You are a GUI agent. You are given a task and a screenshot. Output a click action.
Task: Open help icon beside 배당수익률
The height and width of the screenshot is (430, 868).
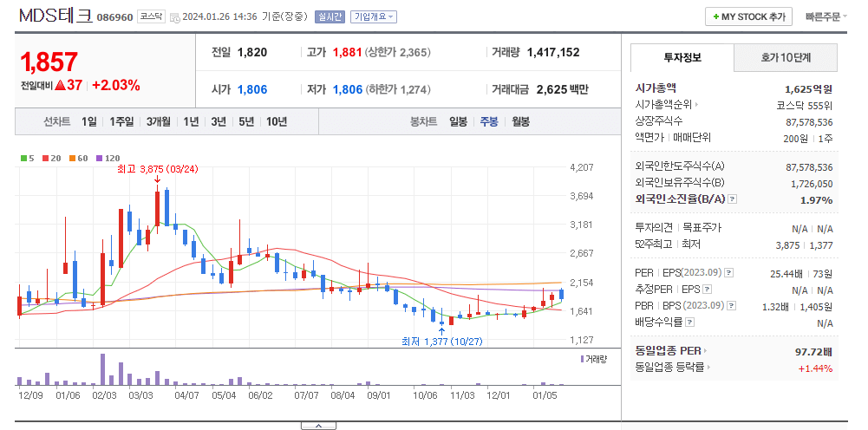pyautogui.click(x=689, y=322)
